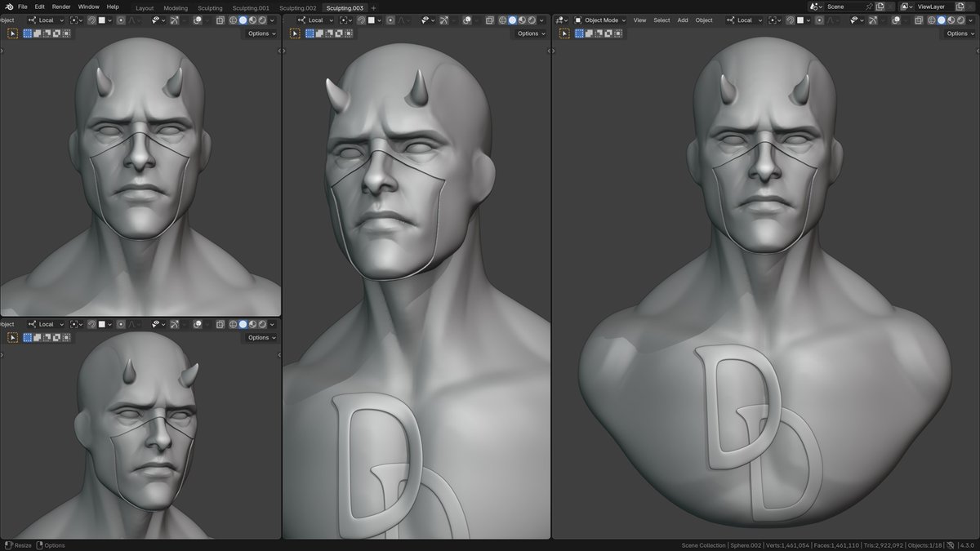
Task: Toggle X-ray in top-left viewport
Action: [220, 20]
